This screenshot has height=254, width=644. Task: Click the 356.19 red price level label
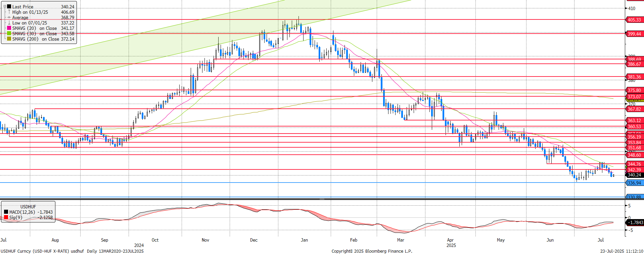click(635, 137)
